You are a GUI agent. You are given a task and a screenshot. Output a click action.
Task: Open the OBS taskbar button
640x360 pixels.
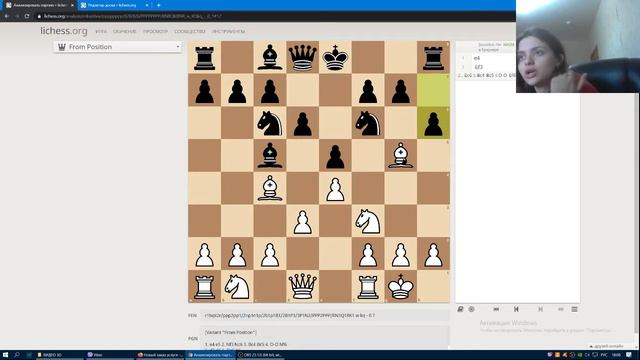click(260, 355)
